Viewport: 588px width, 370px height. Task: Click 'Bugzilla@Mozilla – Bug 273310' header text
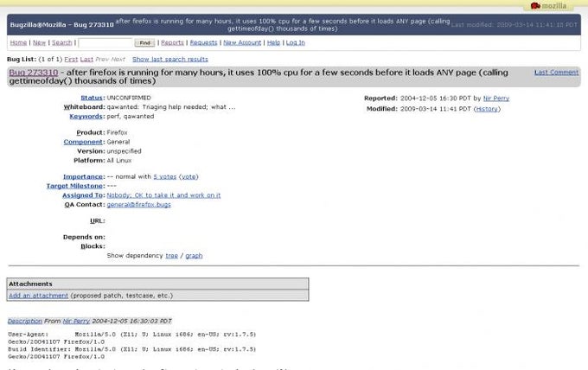[62, 25]
